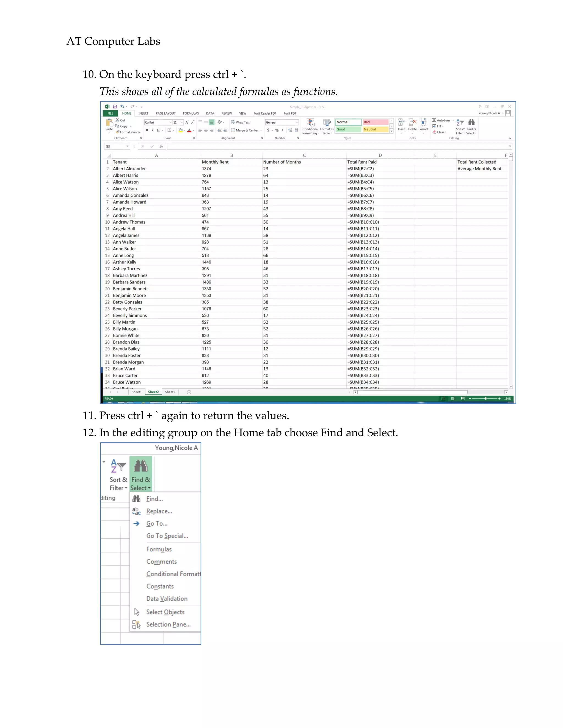Toggle Underline formatting
The height and width of the screenshot is (728, 563).
pyautogui.click(x=158, y=130)
